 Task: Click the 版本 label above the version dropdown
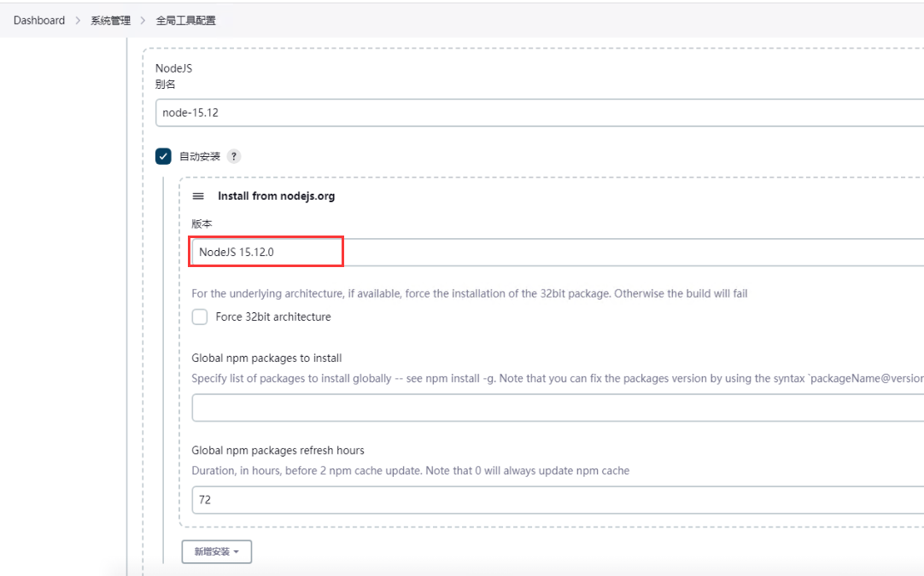click(x=202, y=224)
